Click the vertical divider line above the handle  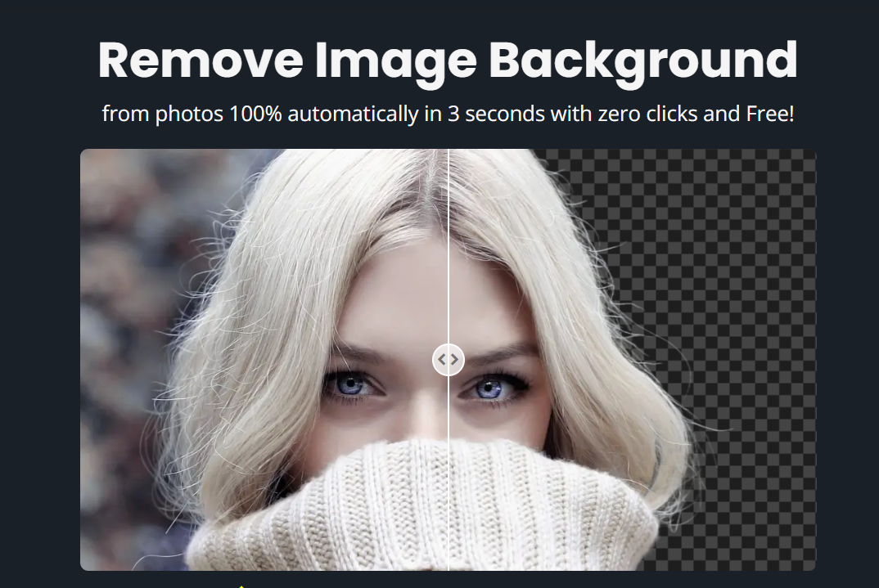pos(449,245)
